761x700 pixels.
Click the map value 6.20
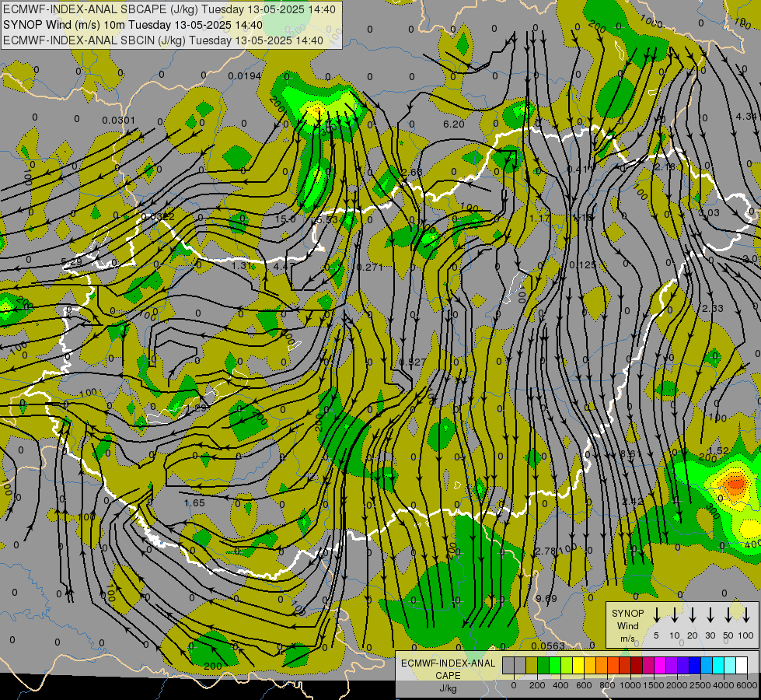[454, 124]
